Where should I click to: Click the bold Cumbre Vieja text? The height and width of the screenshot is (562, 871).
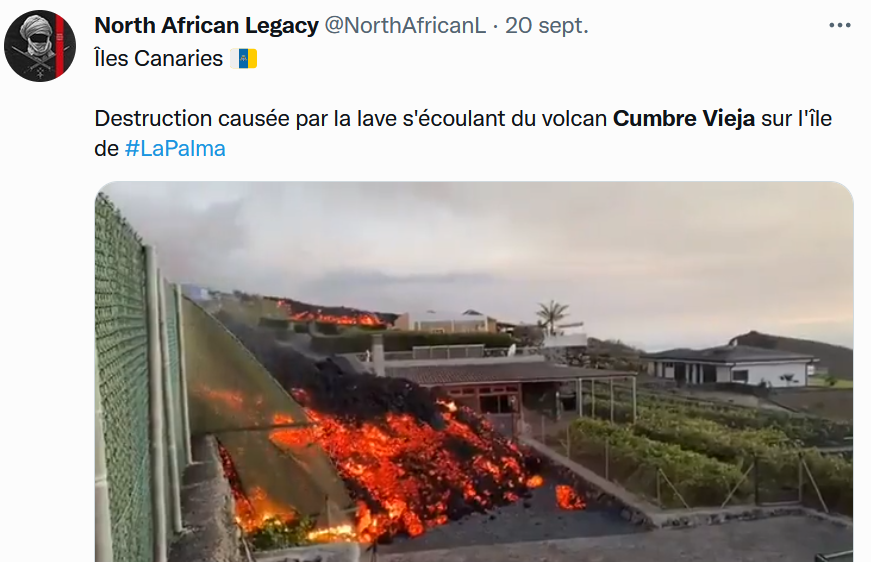point(684,119)
